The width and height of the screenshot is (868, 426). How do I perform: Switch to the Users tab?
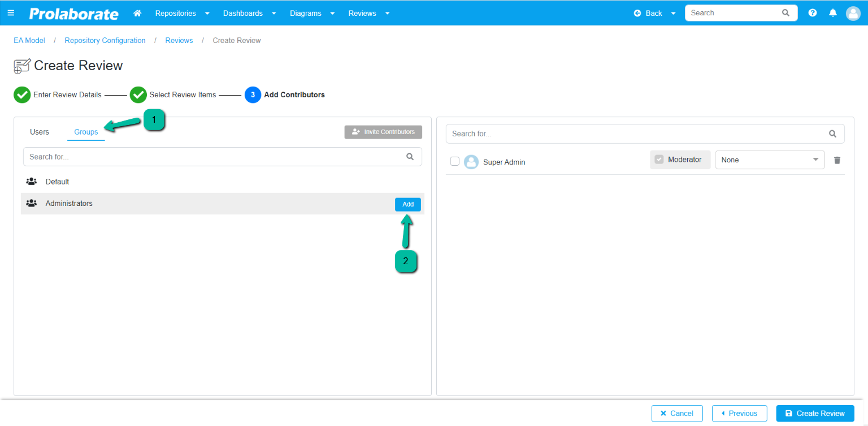point(40,132)
